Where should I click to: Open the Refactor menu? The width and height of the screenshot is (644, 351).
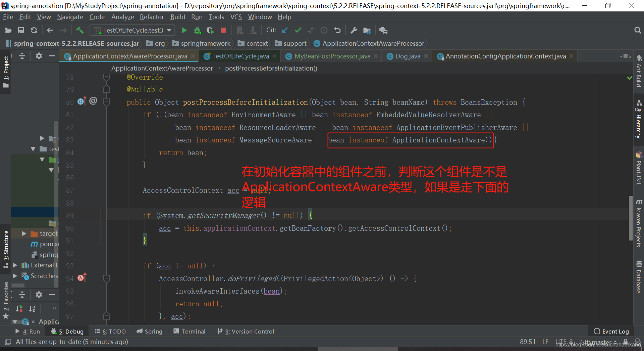pos(152,17)
